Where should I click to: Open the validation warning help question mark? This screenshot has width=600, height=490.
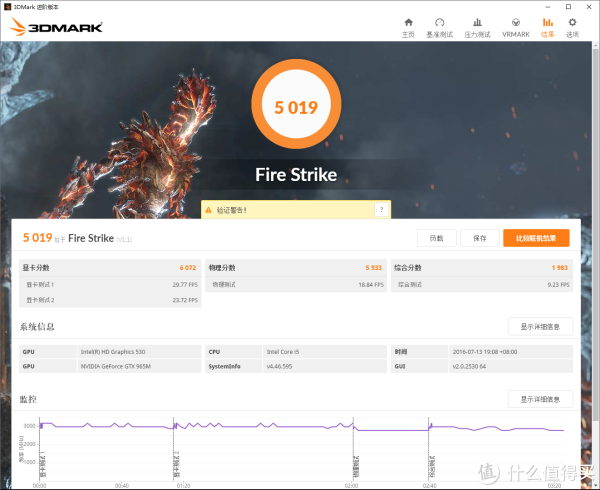382,210
